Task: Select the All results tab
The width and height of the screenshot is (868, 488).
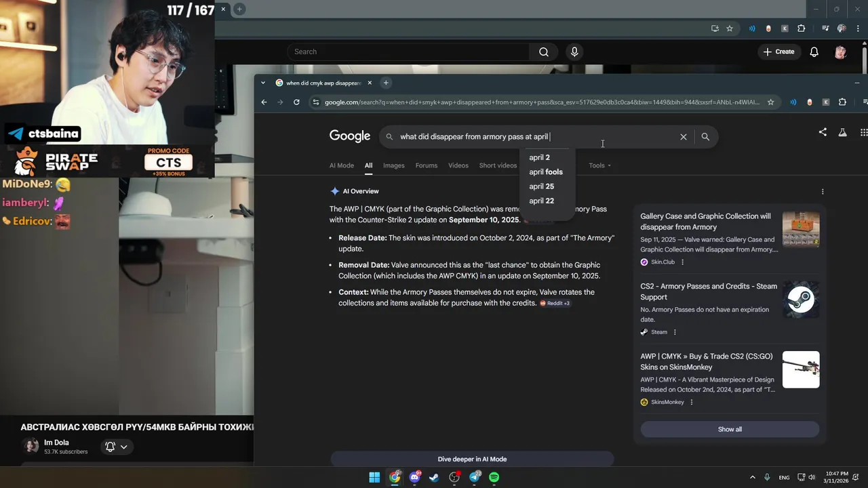Action: [x=368, y=165]
